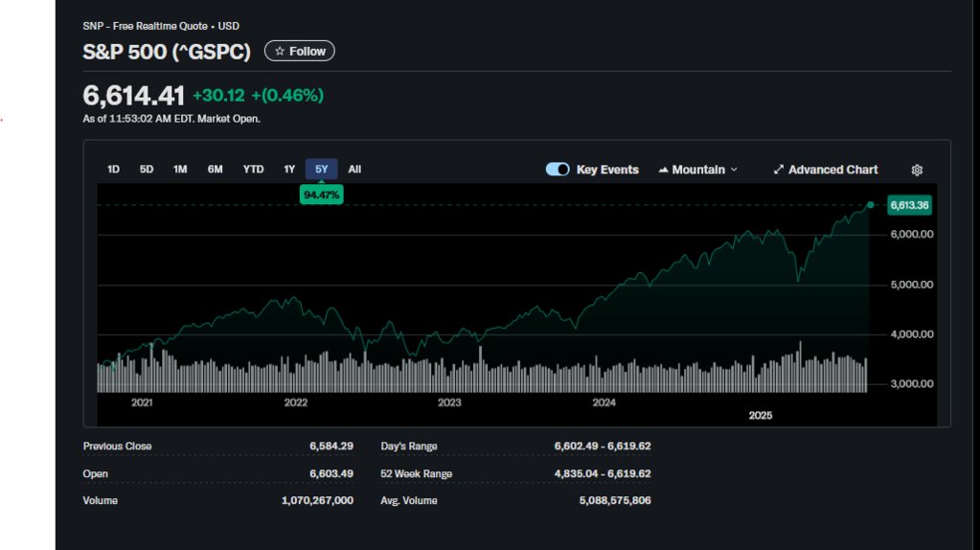Click the 2025 axis label
Screen dimensions: 980x550
[761, 416]
